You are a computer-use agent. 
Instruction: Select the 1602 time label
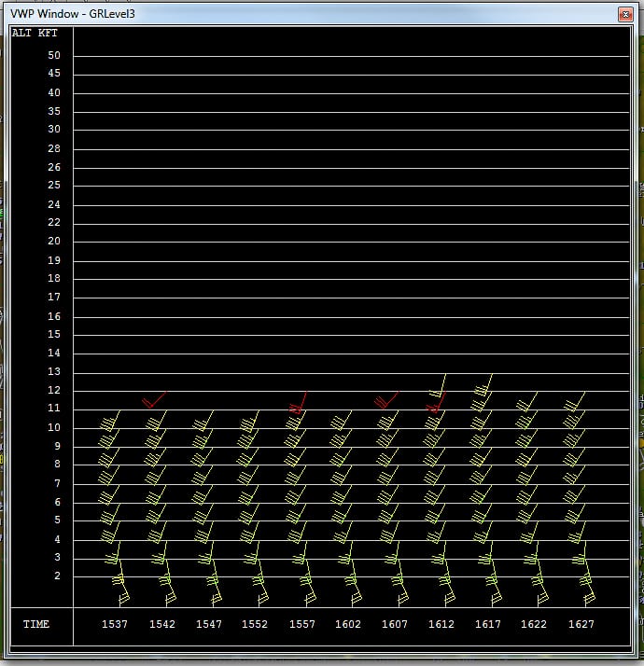pos(347,624)
